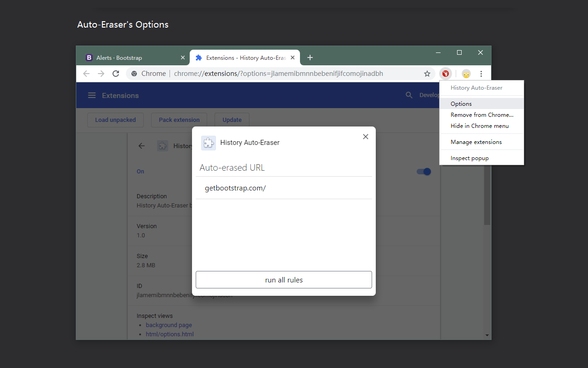Viewport: 588px width, 368px height.
Task: Click the browser back arrow
Action: (x=86, y=74)
